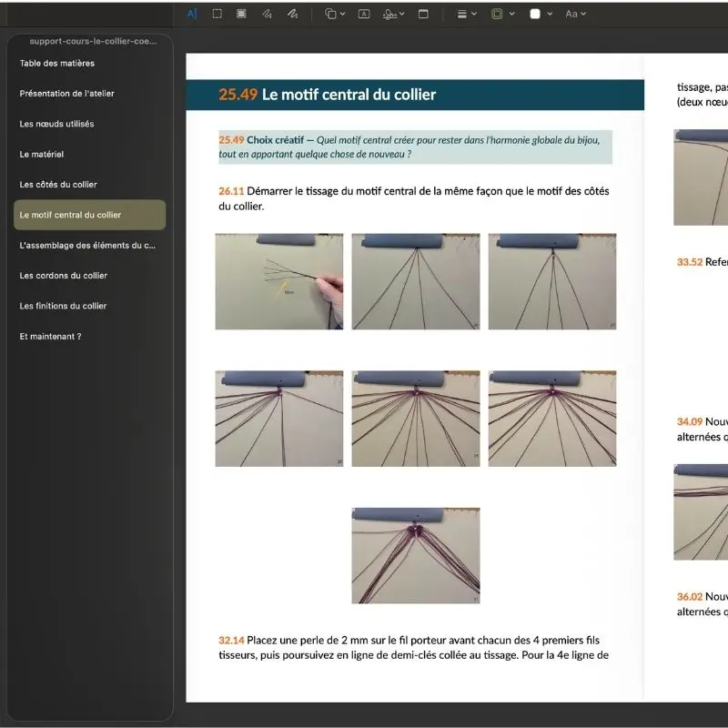Pick the Draw pen tool
Viewport: 728px width, 728px height.
pyautogui.click(x=292, y=14)
